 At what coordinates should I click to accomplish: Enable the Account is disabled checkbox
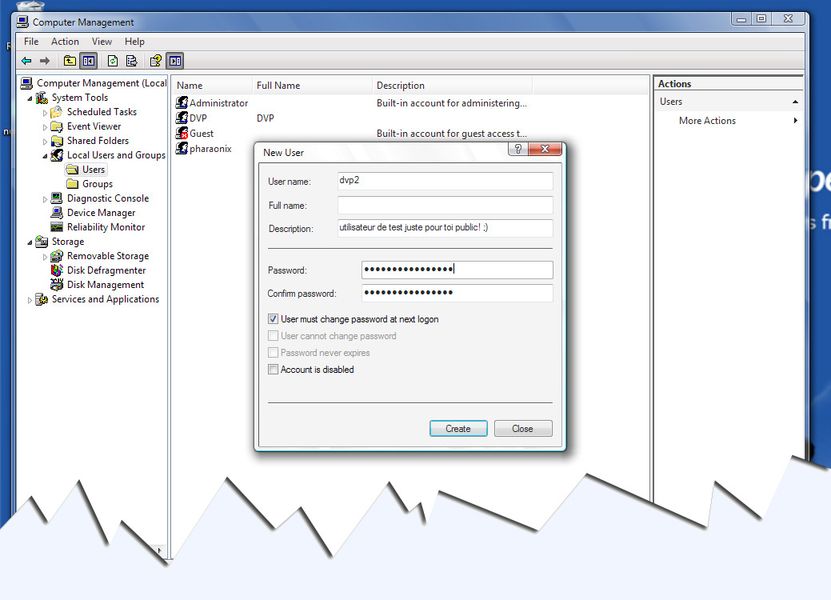273,370
